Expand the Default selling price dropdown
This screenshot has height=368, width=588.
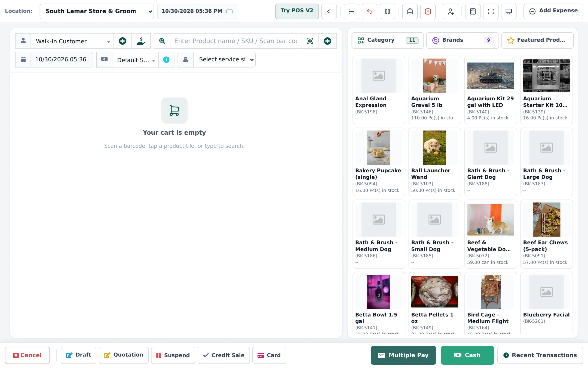click(x=135, y=60)
